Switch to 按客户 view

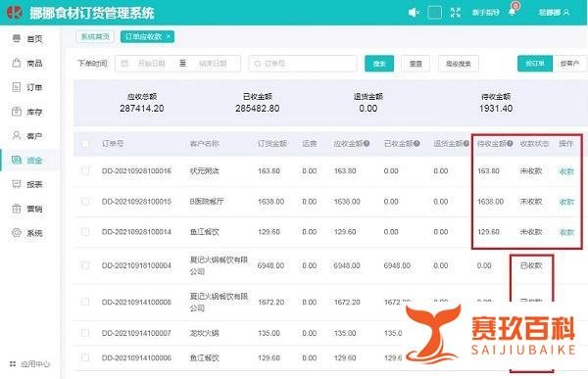point(569,64)
